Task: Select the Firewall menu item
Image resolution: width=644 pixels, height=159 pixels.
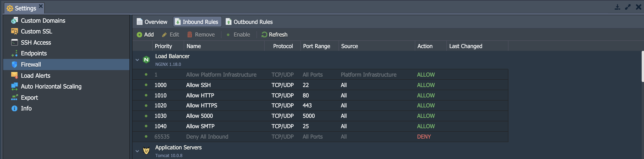Action: (x=66, y=64)
